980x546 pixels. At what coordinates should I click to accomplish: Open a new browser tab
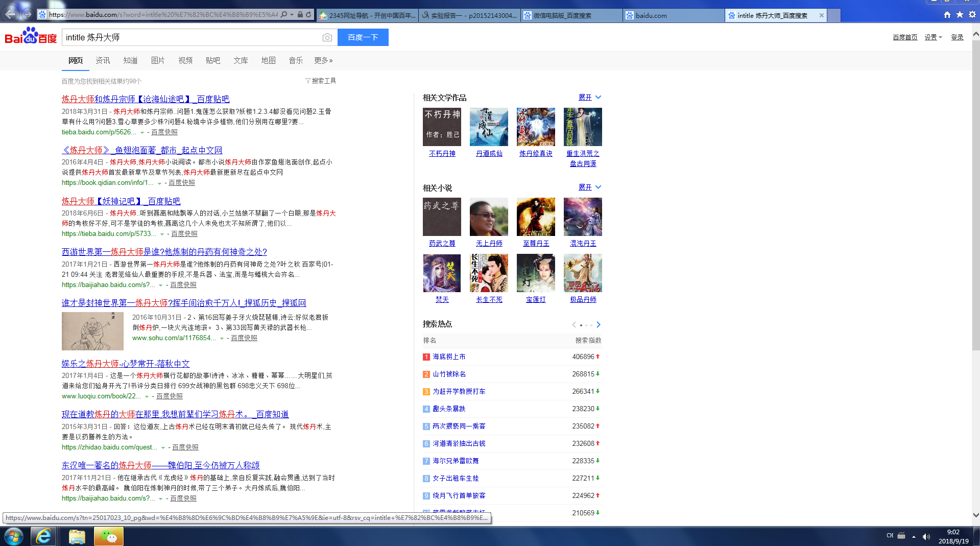coord(834,15)
